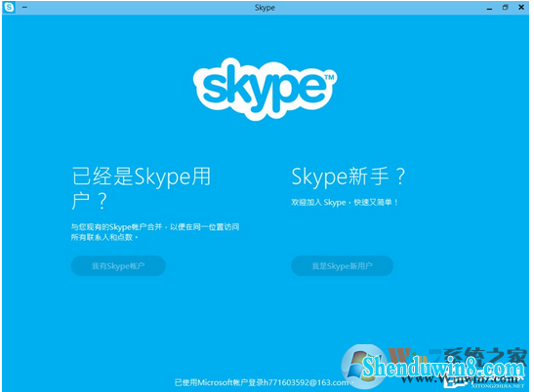Image resolution: width=534 pixels, height=392 pixels.
Task: Click the small dash icon beside Skype icon
Action: click(x=24, y=7)
